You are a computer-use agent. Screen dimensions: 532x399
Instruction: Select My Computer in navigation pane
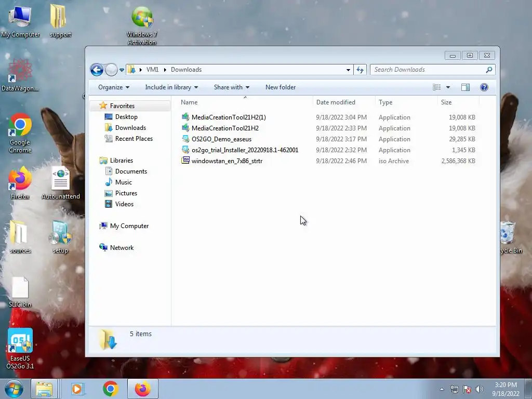point(129,226)
